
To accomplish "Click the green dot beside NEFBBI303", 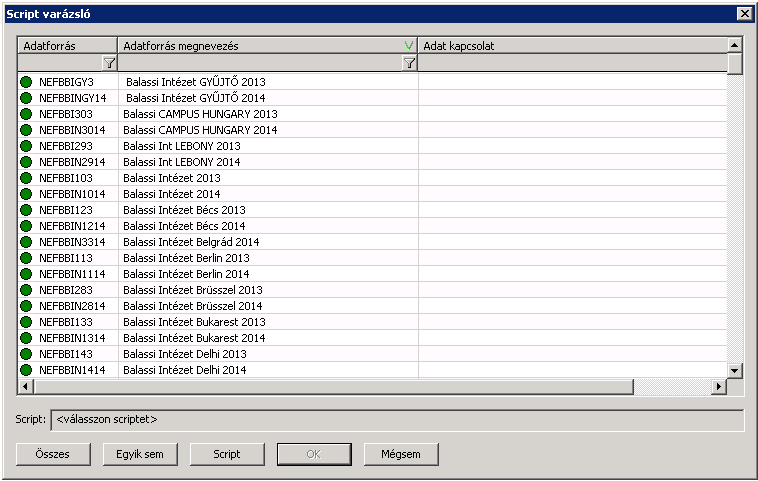I will (26, 114).
